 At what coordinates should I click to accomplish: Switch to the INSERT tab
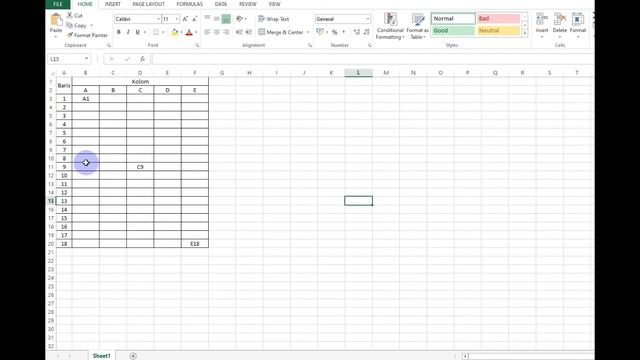point(112,4)
